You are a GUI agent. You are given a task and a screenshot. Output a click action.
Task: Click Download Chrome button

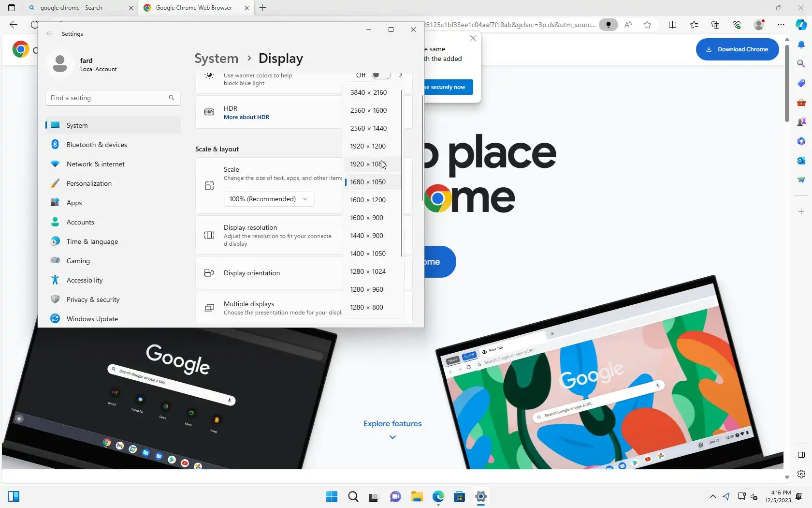coord(737,49)
